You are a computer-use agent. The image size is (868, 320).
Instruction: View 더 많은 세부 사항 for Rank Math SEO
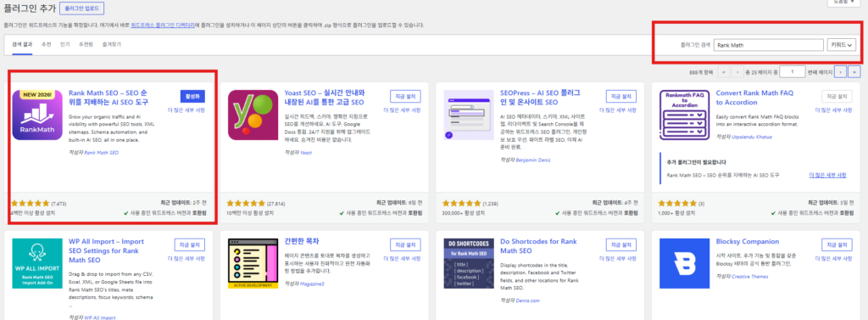point(186,110)
